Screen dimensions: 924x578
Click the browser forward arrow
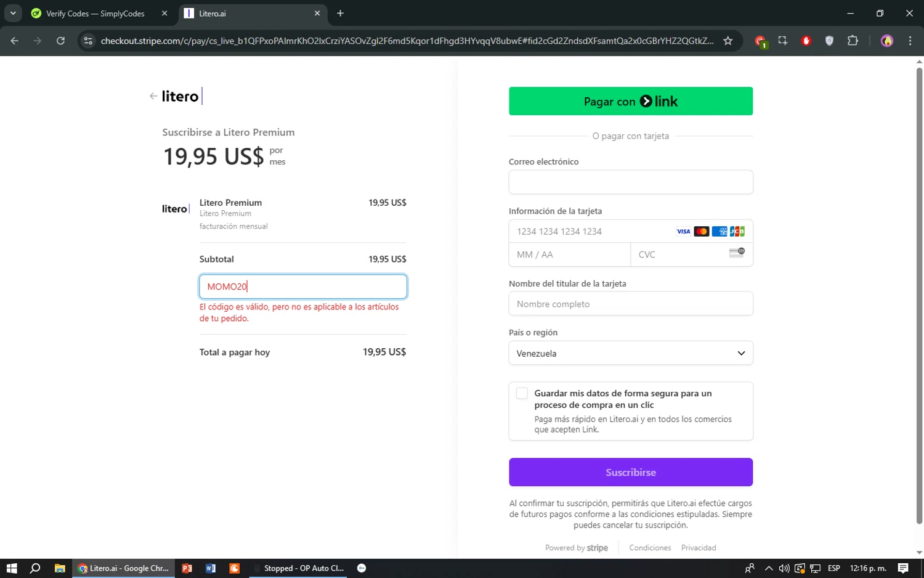[x=38, y=41]
